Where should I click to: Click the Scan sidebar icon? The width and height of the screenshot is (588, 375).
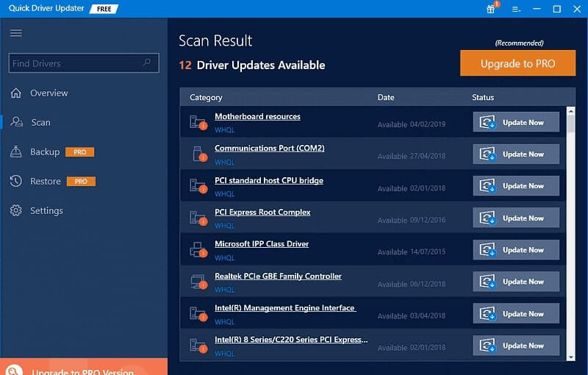(x=16, y=122)
